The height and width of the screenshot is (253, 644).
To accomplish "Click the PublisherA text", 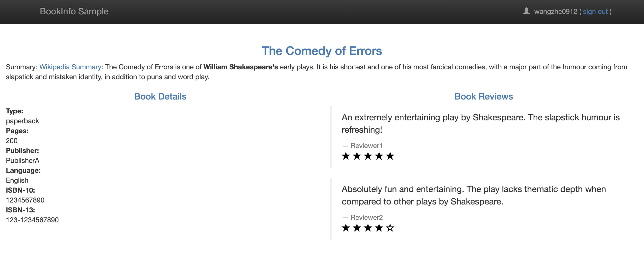I will pos(23,160).
